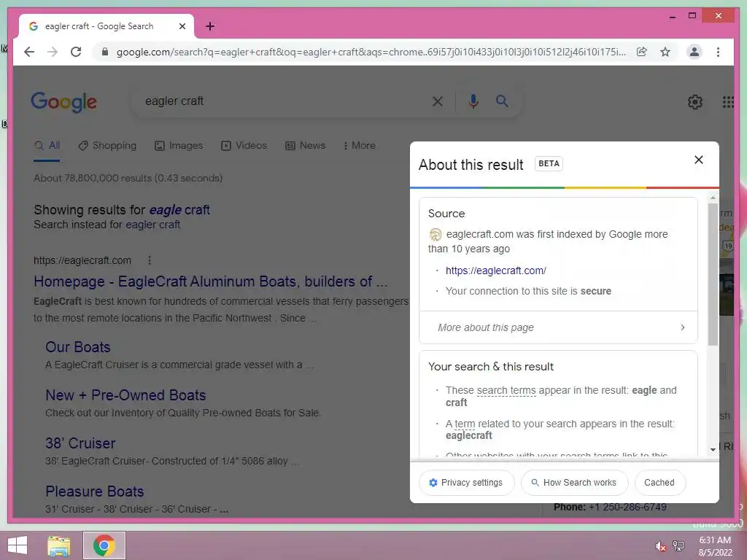Open File Explorer from taskbar
747x560 pixels.
point(59,545)
